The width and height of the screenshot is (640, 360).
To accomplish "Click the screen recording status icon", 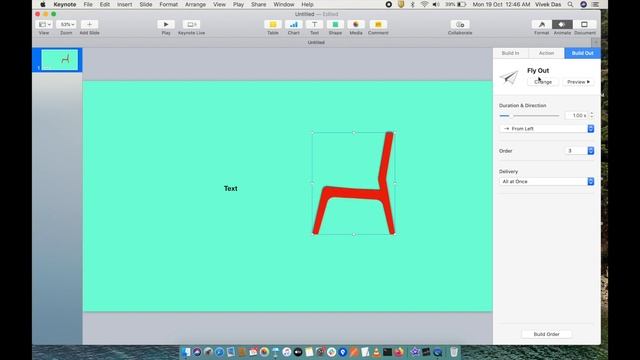I will (389, 4).
